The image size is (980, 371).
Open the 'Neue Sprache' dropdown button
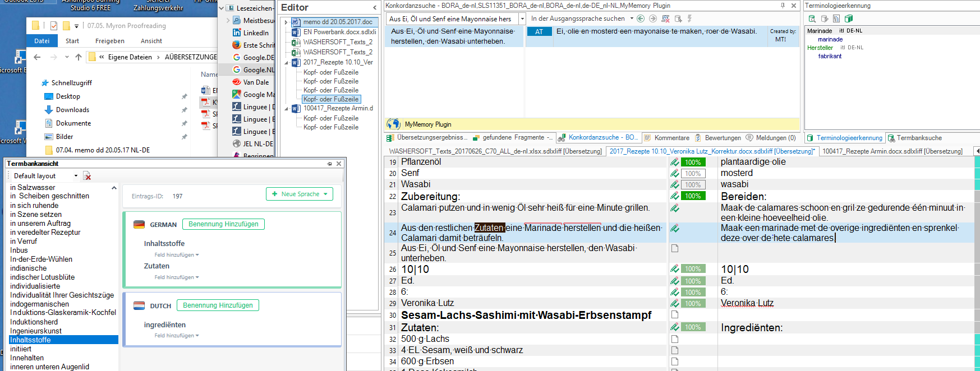click(x=300, y=194)
